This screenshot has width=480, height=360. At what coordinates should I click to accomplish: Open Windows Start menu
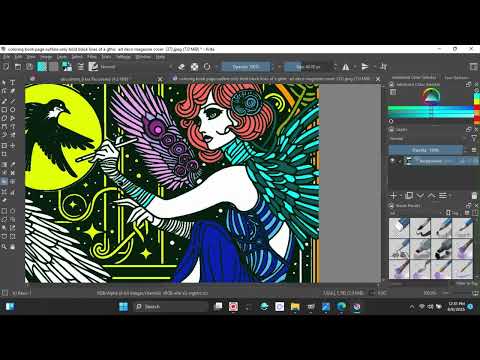coord(123,306)
